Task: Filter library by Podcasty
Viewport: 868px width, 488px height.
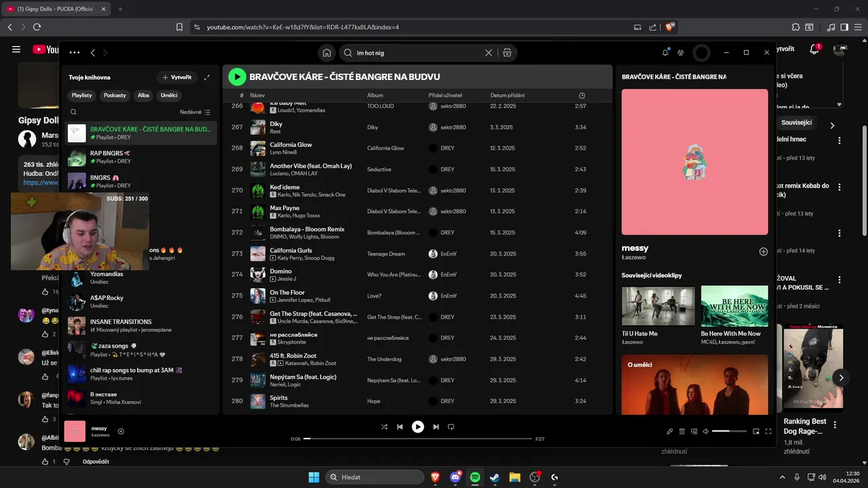Action: tap(115, 96)
